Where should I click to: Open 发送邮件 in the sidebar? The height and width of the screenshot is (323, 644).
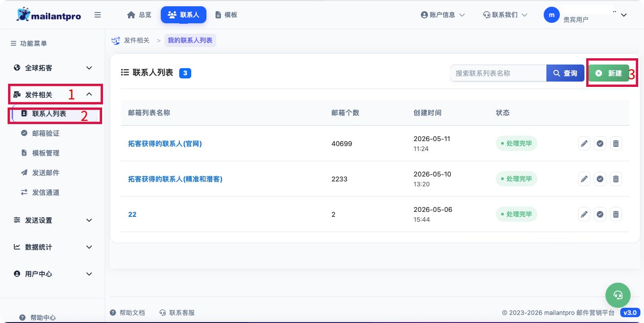coord(46,173)
